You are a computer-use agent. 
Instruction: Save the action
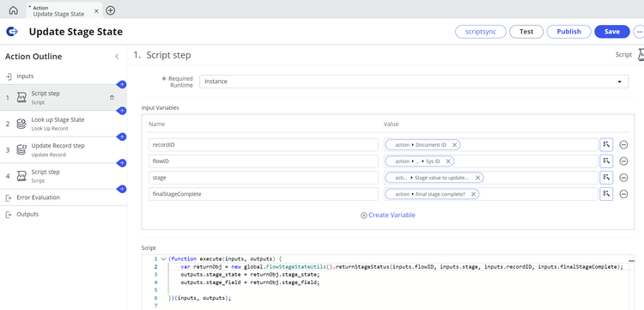pos(612,32)
